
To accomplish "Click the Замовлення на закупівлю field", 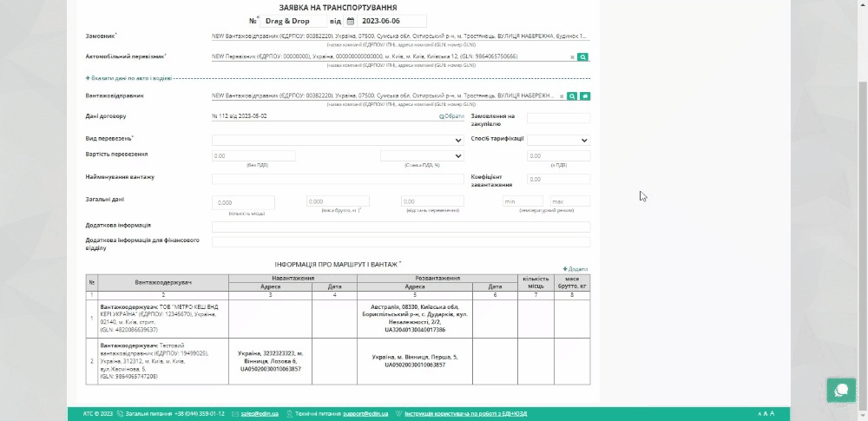I will [x=558, y=118].
